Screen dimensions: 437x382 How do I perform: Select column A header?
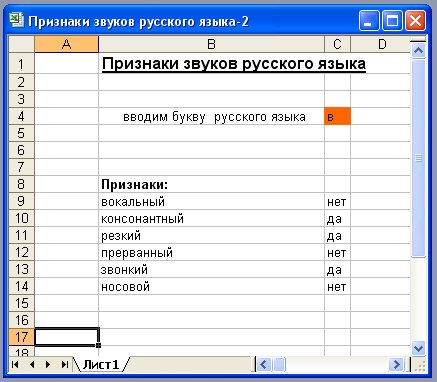pyautogui.click(x=67, y=44)
